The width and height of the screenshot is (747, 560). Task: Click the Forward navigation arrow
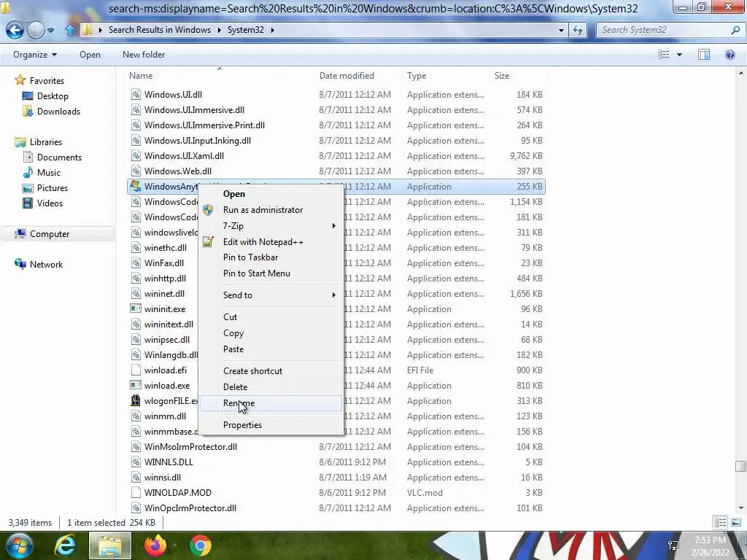36,30
